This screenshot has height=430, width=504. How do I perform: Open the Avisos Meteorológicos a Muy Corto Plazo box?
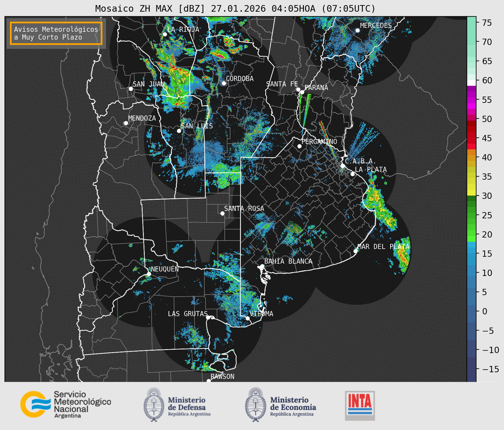click(56, 33)
